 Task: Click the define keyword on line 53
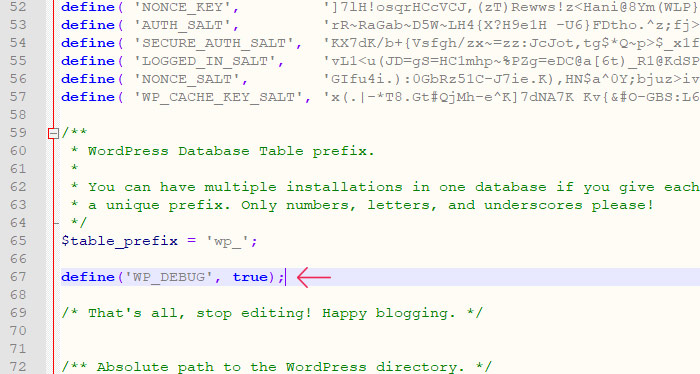[x=88, y=25]
